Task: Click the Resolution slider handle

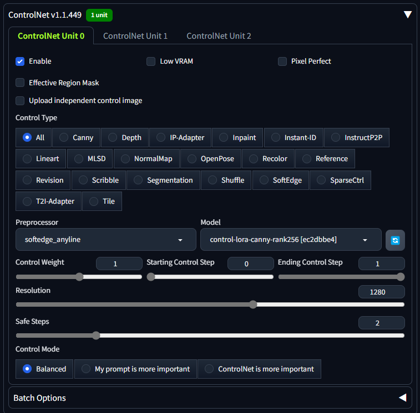Action: click(x=253, y=304)
